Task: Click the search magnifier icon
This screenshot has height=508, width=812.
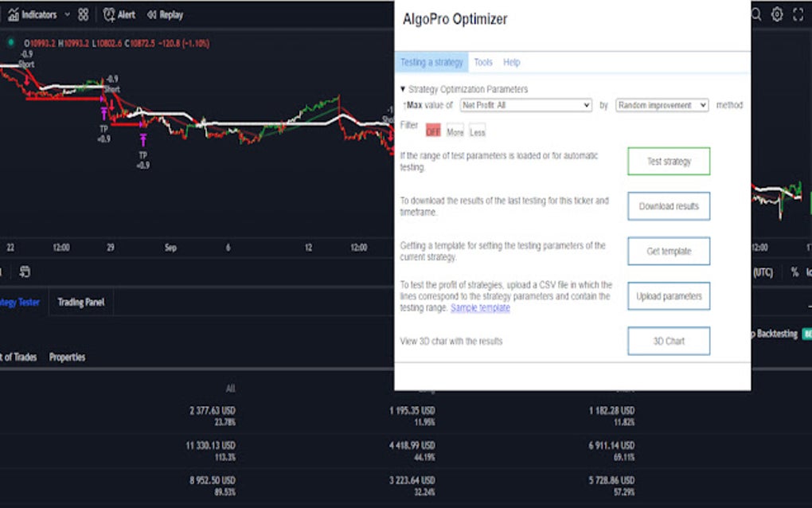Action: point(755,14)
